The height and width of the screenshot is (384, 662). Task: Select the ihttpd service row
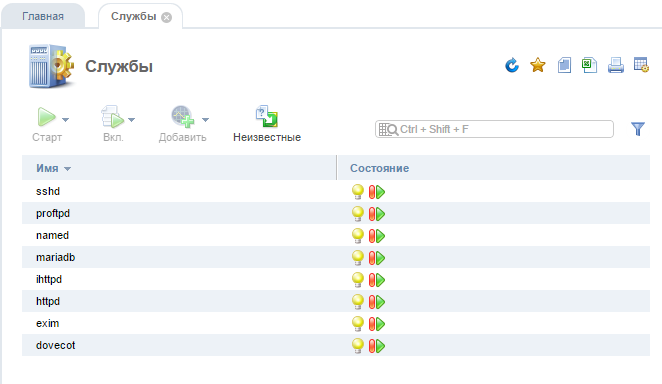coord(336,279)
